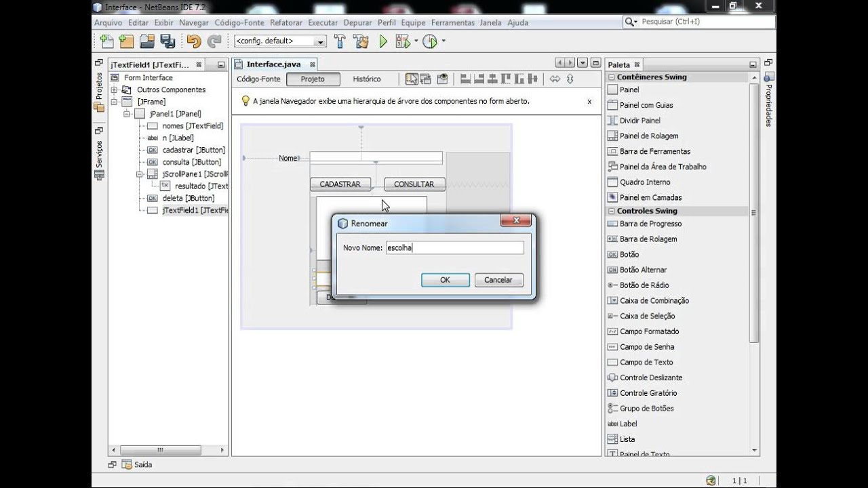
Task: Click the Open Project folder icon
Action: (x=147, y=41)
